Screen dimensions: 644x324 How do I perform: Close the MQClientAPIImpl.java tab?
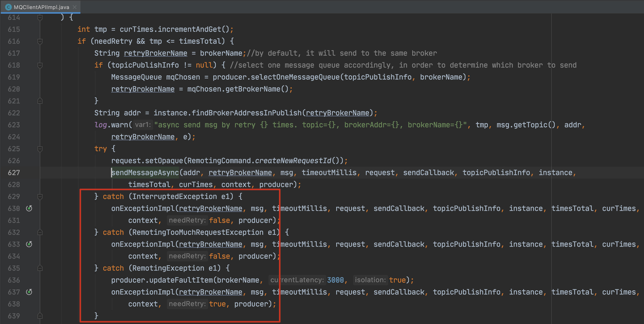point(74,7)
